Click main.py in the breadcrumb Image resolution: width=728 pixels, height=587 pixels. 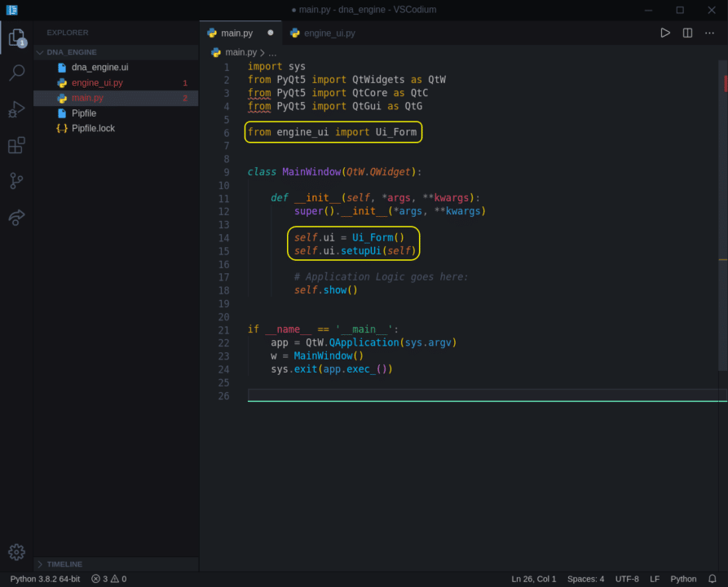[x=241, y=52]
